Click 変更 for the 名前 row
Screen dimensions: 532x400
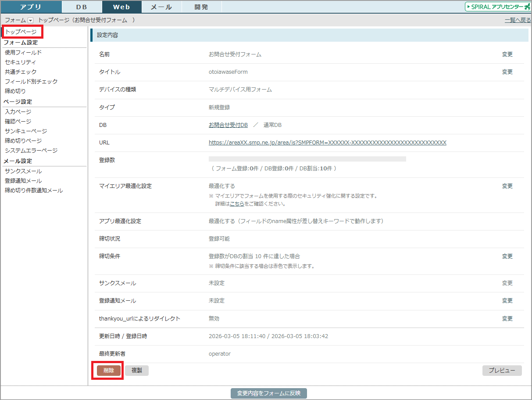tap(507, 54)
